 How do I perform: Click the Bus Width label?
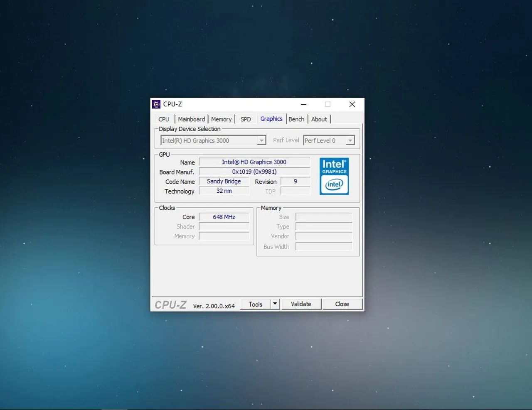276,247
